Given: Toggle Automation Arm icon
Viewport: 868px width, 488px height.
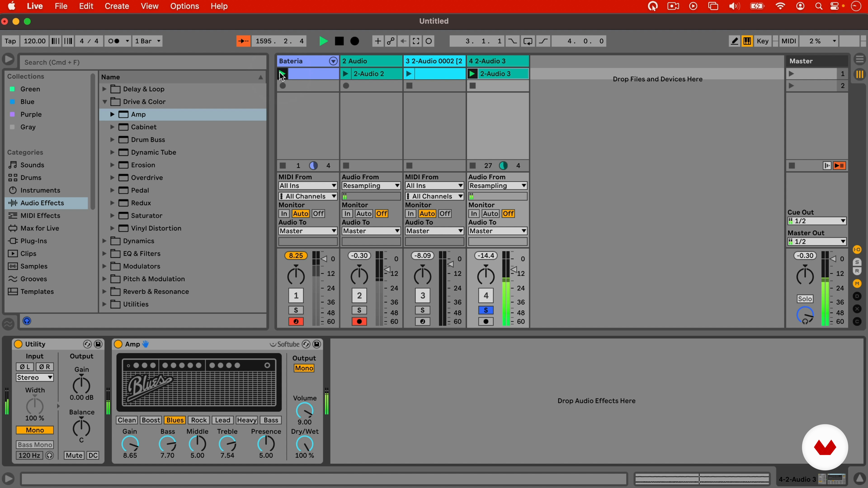Looking at the screenshot, I should coord(391,41).
